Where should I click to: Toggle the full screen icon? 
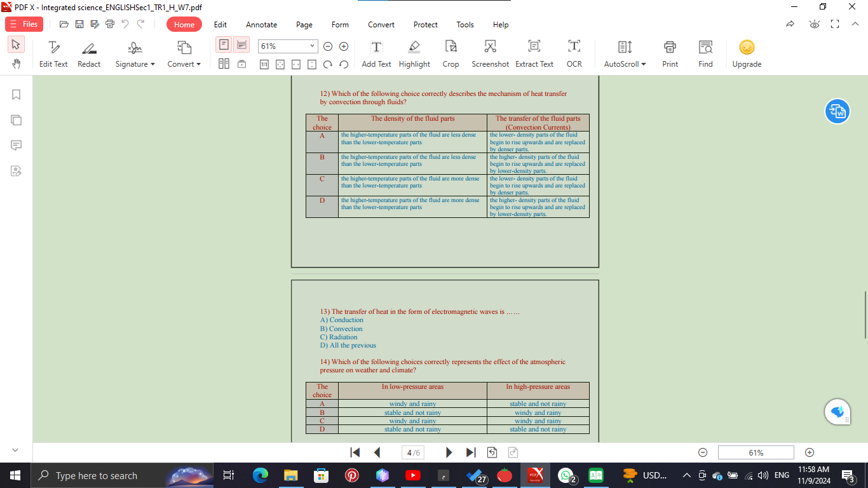click(x=835, y=24)
